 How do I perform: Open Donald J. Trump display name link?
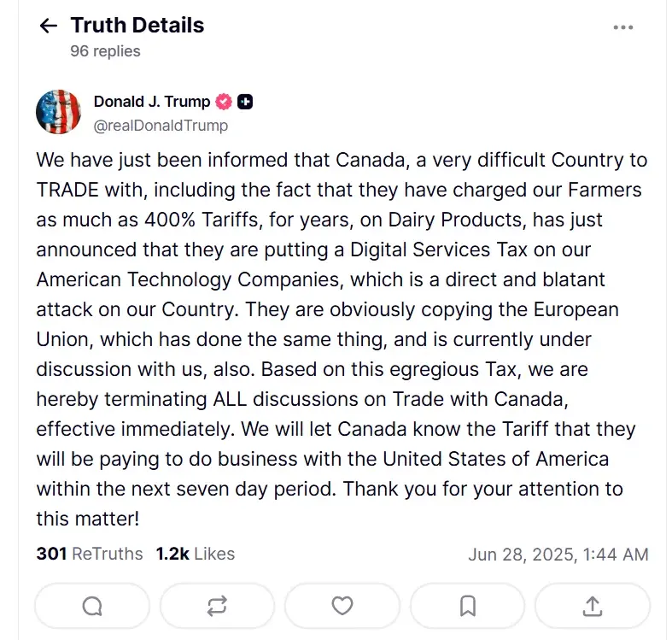[152, 102]
